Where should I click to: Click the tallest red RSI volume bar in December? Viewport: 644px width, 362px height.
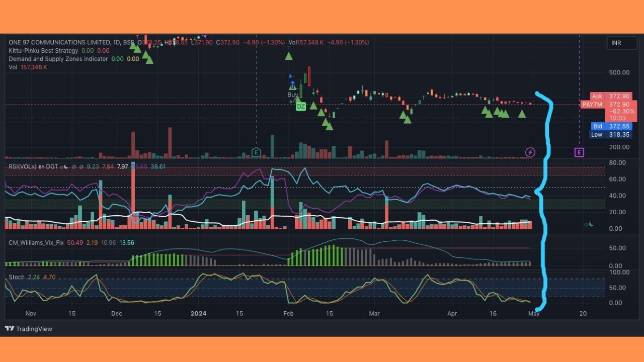133,196
